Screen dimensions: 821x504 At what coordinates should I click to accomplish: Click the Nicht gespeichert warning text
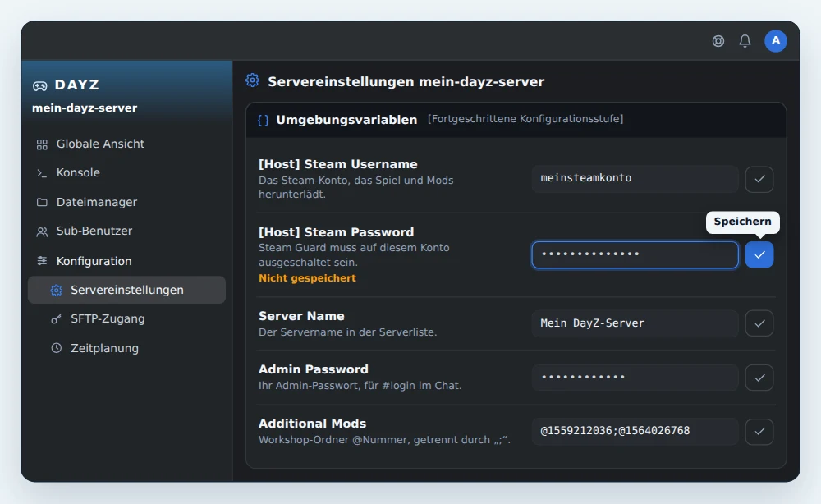pos(307,278)
